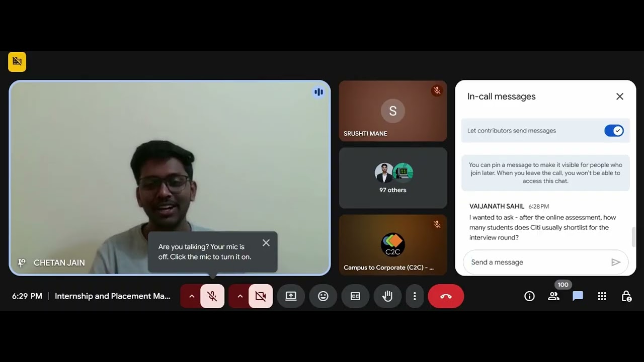Raise hand using the hand icon
644x362 pixels.
coord(387,296)
